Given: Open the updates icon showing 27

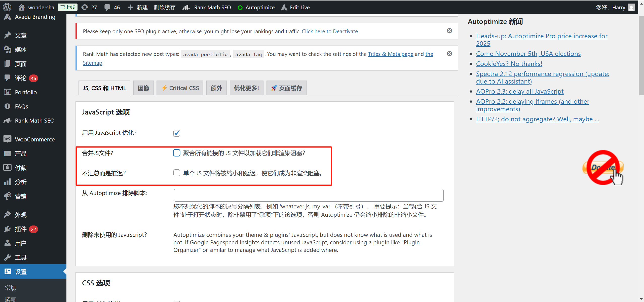Looking at the screenshot, I should coord(89,7).
